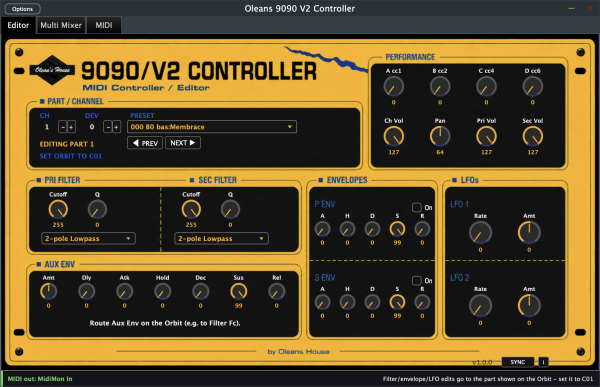Viewport: 600px width, 387px height.
Task: Adjust the D cc6 performance knob
Action: point(532,86)
